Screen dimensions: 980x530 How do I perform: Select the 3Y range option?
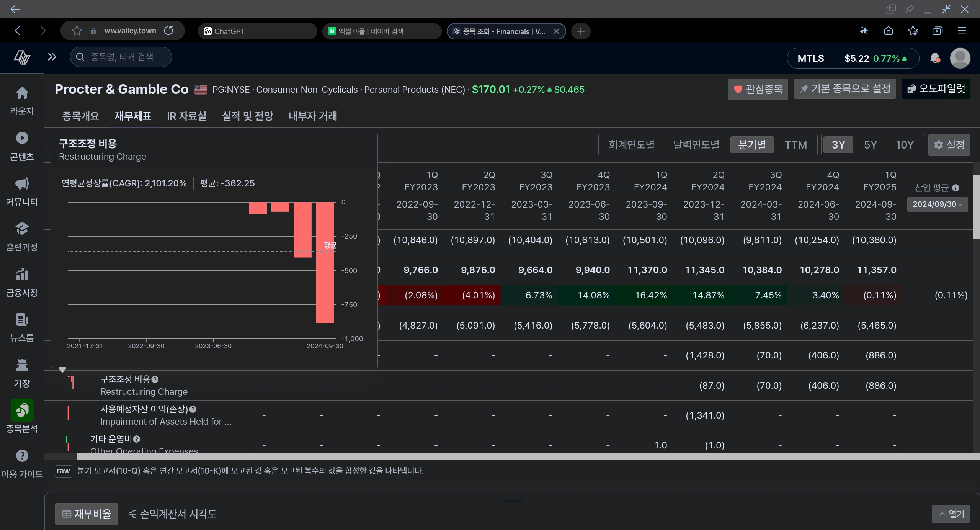coord(838,145)
